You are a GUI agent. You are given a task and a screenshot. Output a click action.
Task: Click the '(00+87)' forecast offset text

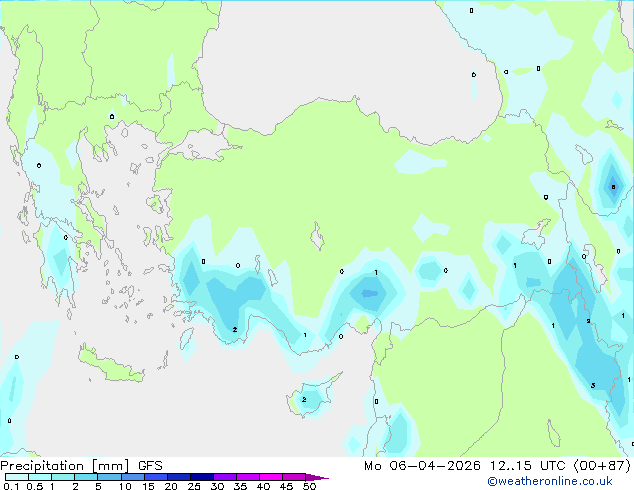(x=602, y=466)
